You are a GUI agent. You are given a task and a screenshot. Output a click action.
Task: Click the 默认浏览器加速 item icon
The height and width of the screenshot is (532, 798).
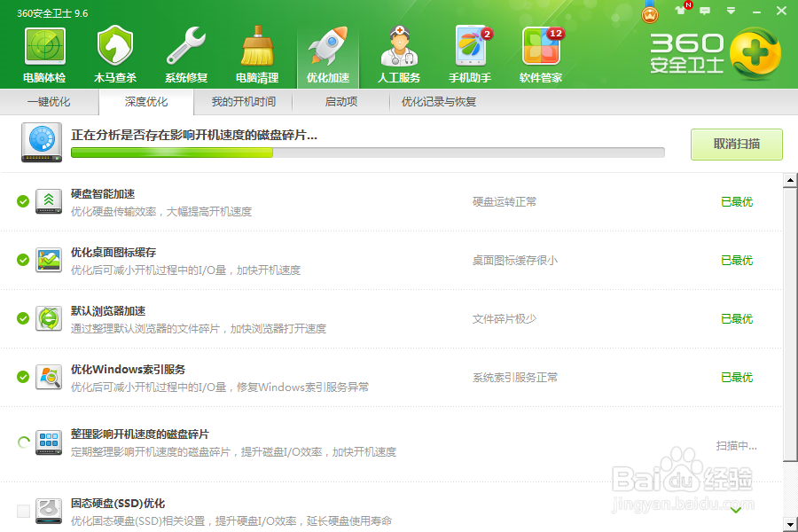coord(49,318)
